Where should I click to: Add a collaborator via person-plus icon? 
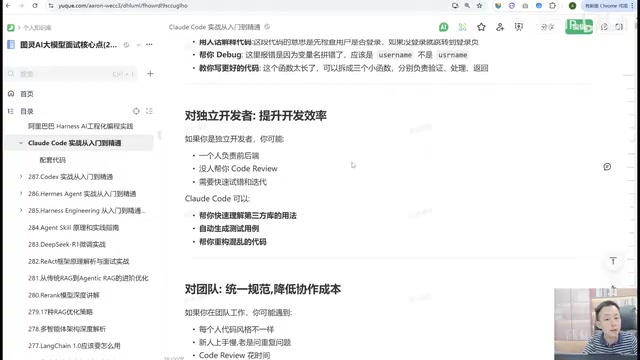pyautogui.click(x=500, y=27)
